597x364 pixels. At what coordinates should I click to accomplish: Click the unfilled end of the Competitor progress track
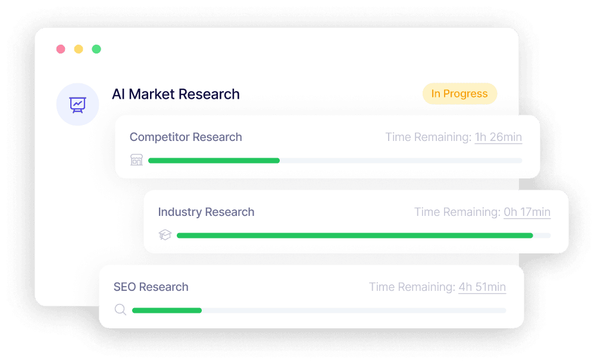click(x=401, y=161)
